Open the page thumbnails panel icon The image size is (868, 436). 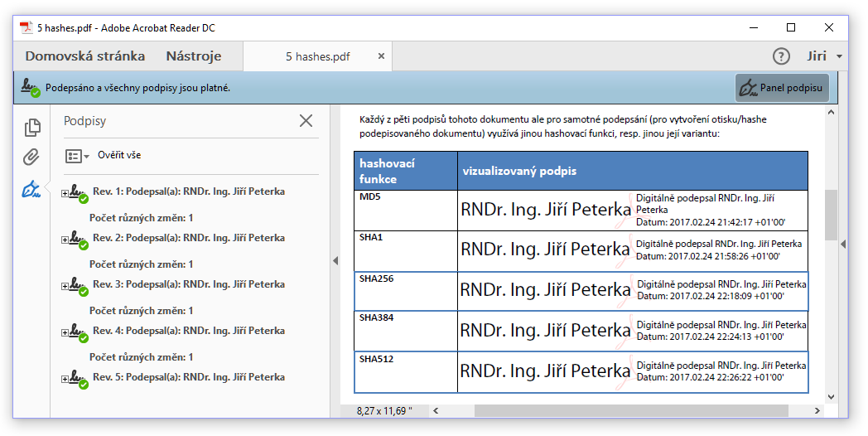pyautogui.click(x=32, y=128)
